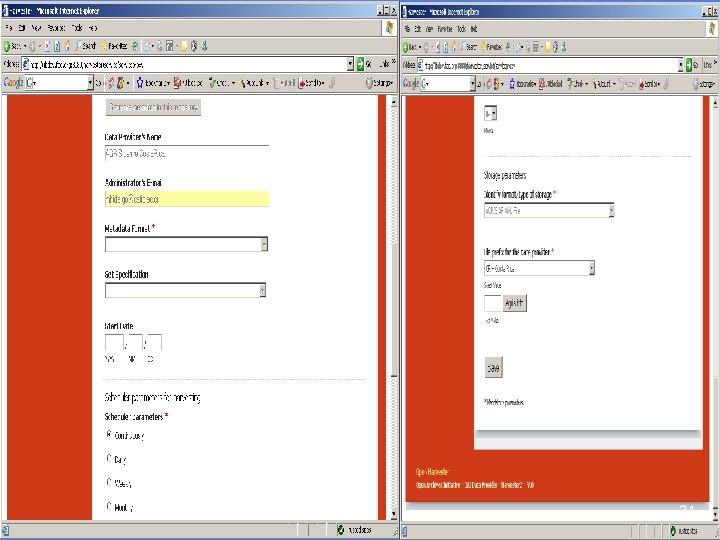
Task: Click address URL field in right window
Action: pyautogui.click(x=549, y=65)
